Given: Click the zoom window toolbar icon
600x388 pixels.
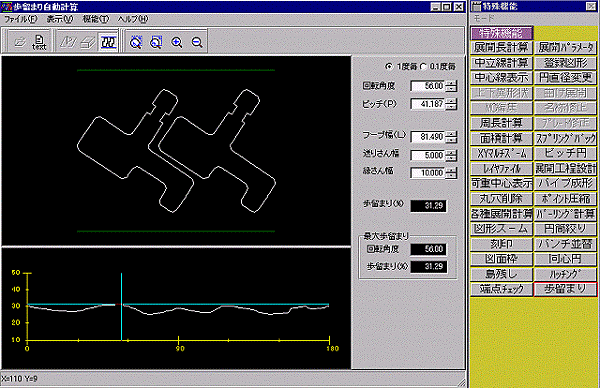Looking at the screenshot, I should 135,42.
